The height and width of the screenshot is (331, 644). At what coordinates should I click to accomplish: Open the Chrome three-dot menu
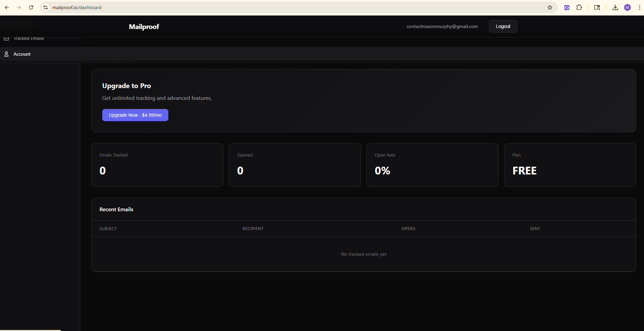pos(639,7)
